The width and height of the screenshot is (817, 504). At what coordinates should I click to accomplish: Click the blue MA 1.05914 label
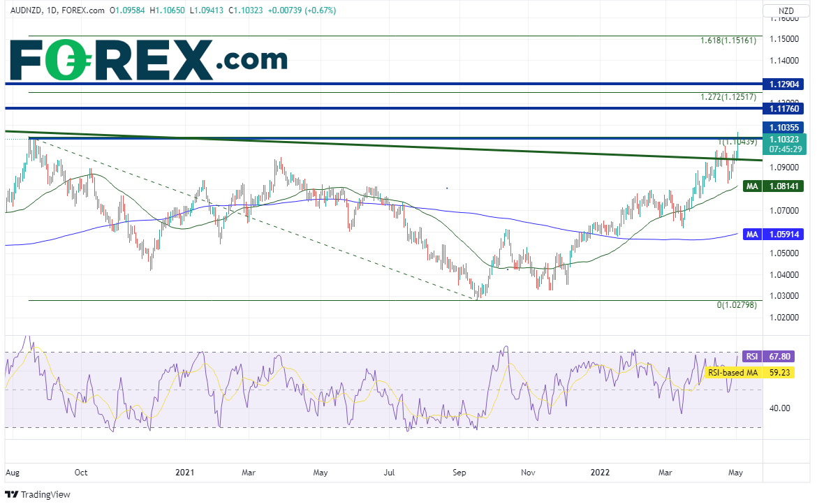coord(752,235)
